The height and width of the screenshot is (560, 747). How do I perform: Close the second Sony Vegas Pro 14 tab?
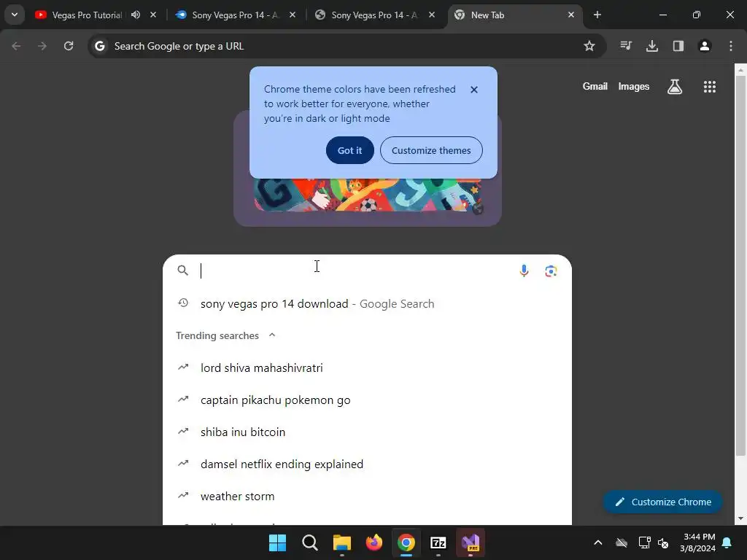point(293,15)
